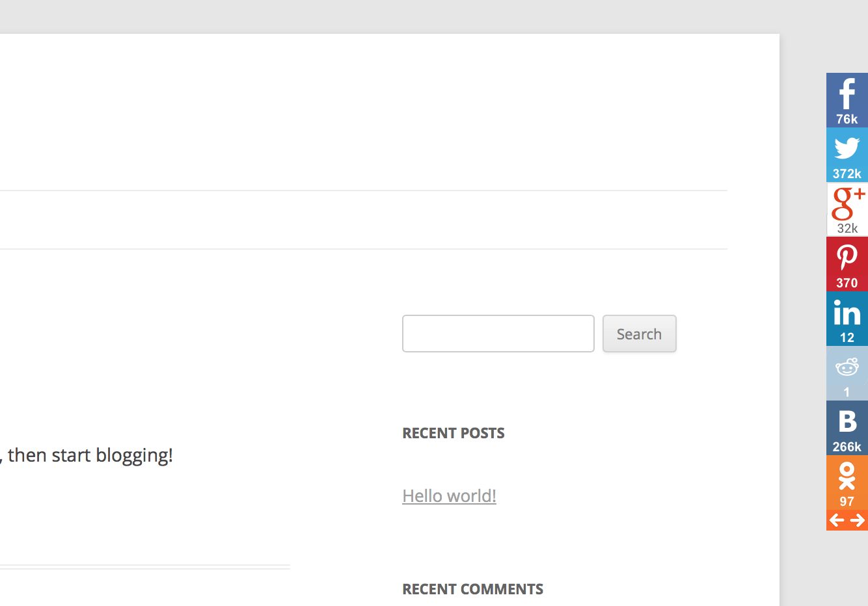The image size is (868, 606).
Task: Click the orange Odnoklassniki share icon
Action: 847,476
